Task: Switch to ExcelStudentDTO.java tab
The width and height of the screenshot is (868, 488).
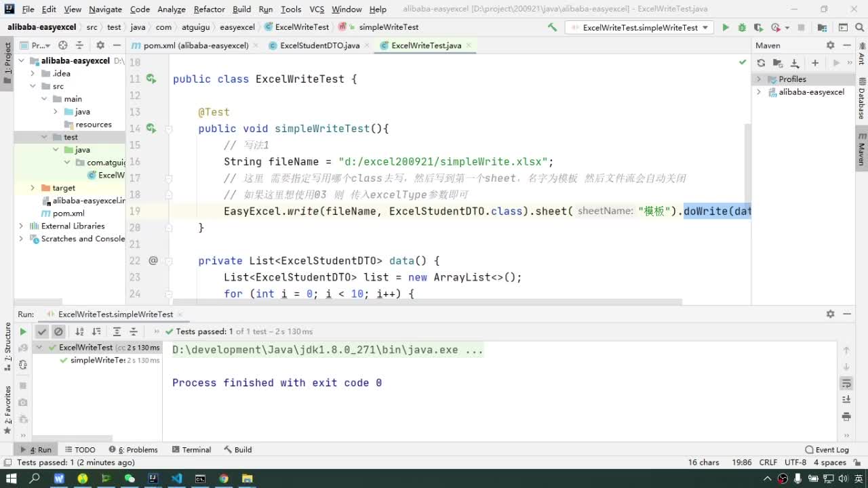Action: 319,45
